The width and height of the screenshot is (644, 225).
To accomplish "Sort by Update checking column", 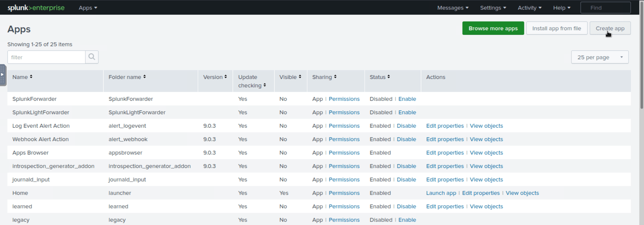I will [x=252, y=81].
